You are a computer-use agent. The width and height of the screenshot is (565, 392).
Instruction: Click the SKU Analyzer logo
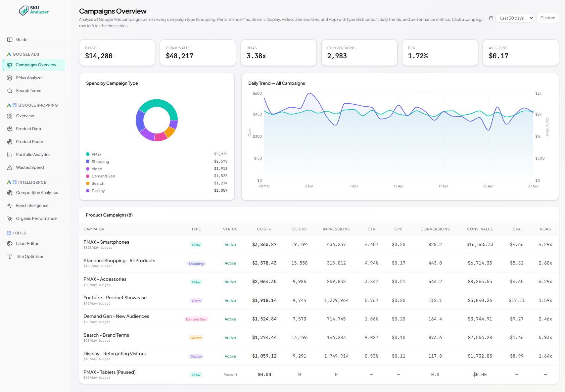pyautogui.click(x=34, y=10)
